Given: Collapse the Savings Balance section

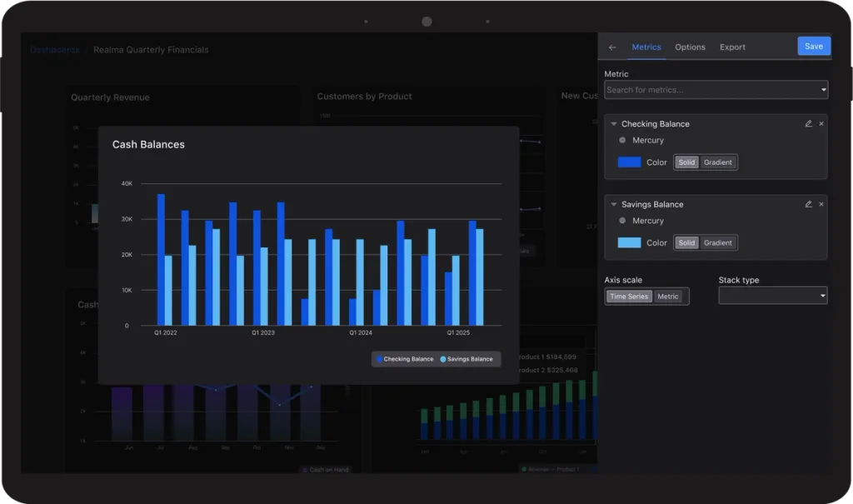Looking at the screenshot, I should [614, 205].
